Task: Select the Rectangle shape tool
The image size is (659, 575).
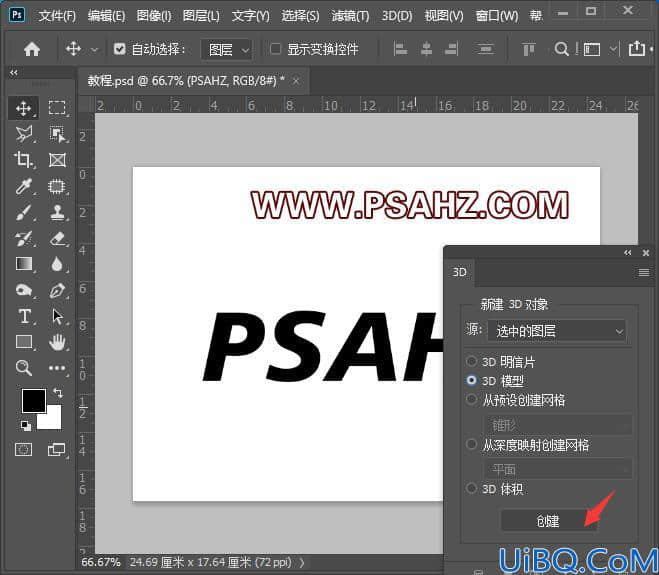Action: tap(24, 342)
